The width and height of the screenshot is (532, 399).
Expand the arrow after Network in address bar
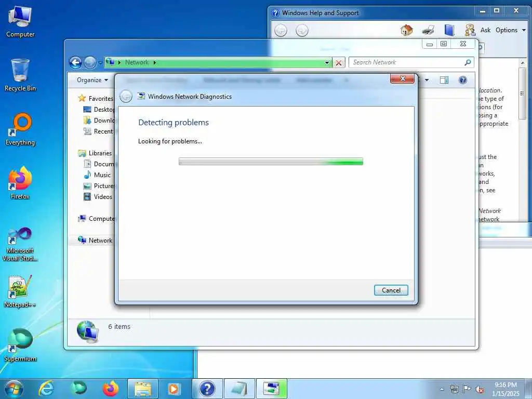(155, 62)
